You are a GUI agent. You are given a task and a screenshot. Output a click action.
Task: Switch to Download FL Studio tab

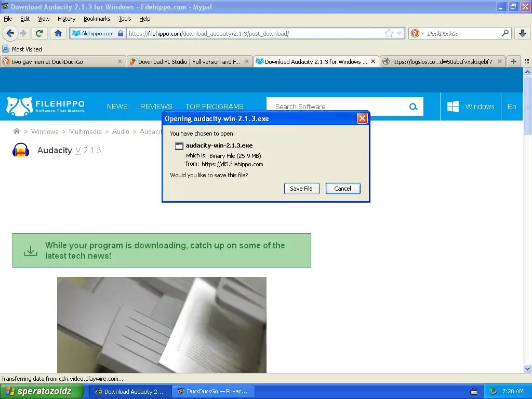(x=189, y=61)
